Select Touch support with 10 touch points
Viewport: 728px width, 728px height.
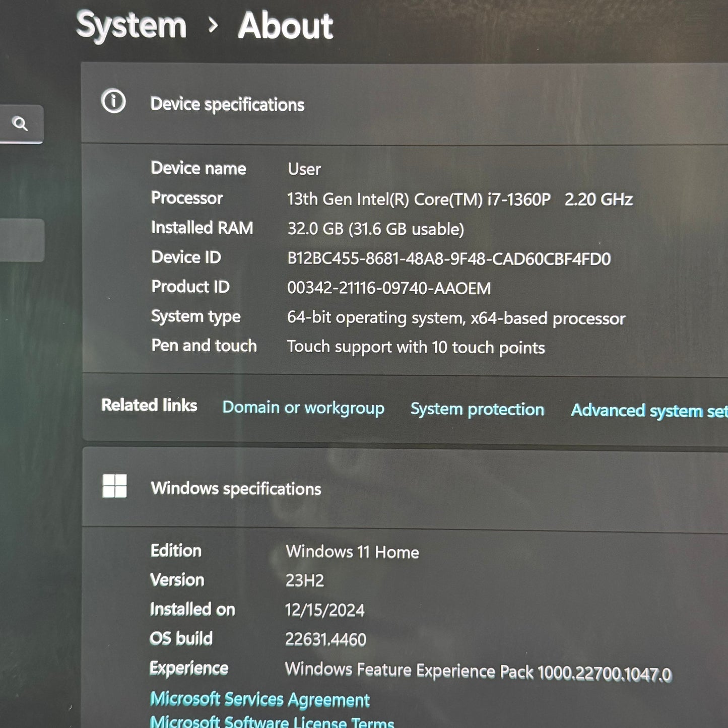(x=416, y=347)
